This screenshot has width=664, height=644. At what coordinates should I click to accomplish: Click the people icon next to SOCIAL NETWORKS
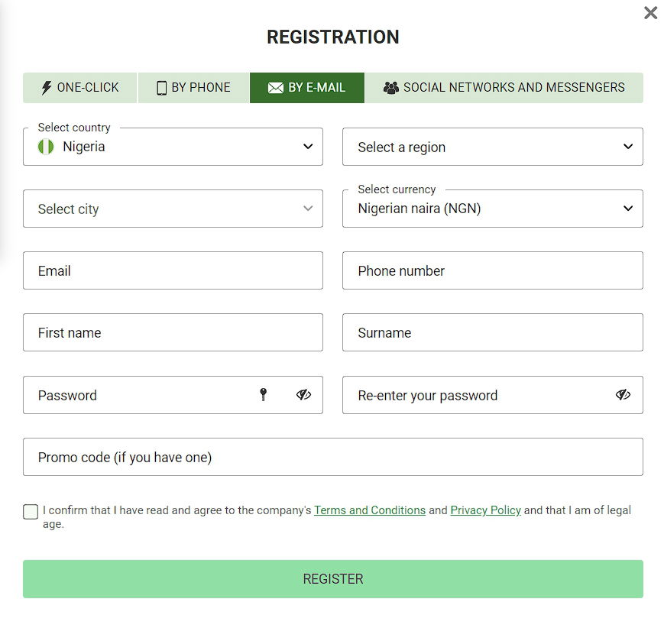(390, 87)
